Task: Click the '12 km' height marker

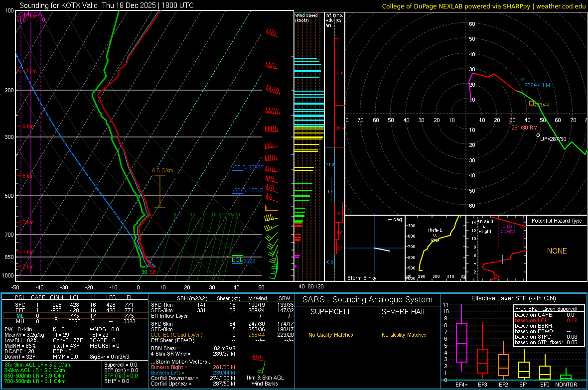Action: point(29,71)
